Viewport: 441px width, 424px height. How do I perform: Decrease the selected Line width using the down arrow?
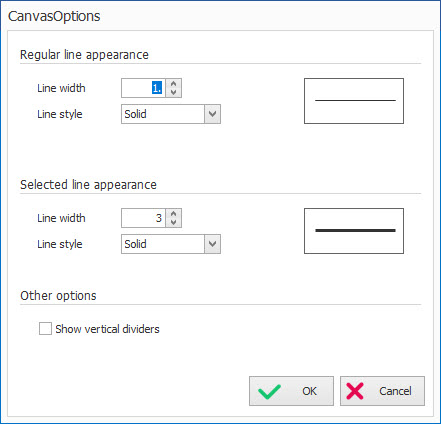click(x=173, y=222)
